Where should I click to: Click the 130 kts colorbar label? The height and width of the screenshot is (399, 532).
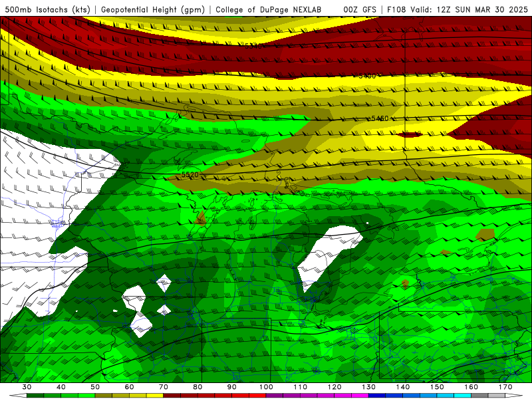click(x=368, y=387)
